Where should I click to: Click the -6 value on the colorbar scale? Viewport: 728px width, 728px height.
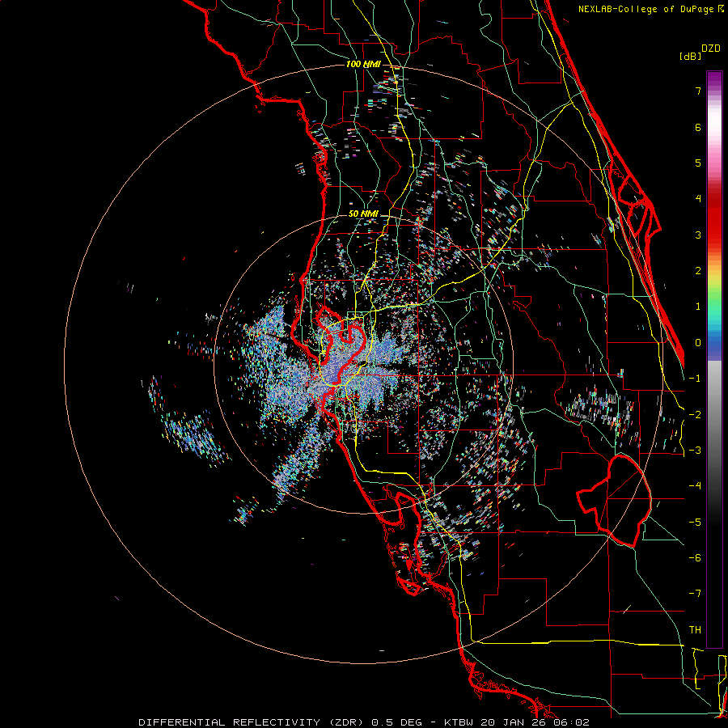point(695,558)
